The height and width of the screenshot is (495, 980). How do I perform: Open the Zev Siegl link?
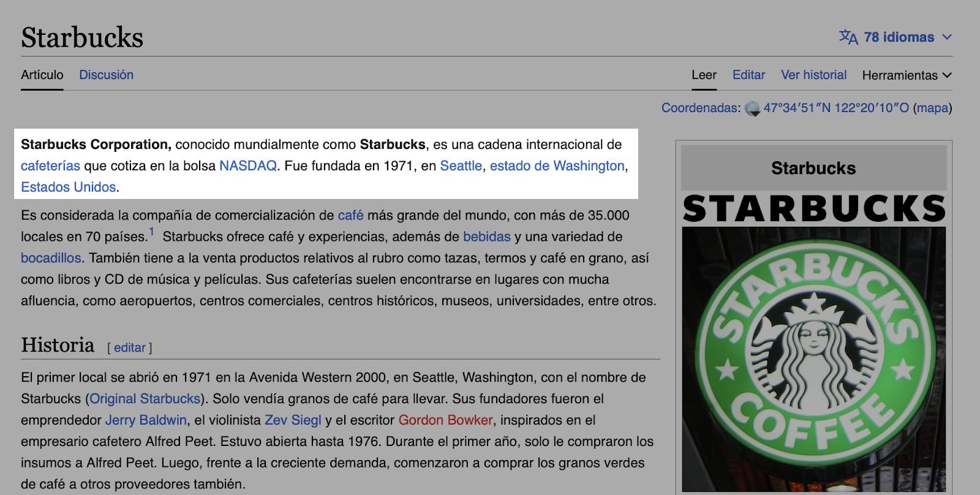pos(293,420)
